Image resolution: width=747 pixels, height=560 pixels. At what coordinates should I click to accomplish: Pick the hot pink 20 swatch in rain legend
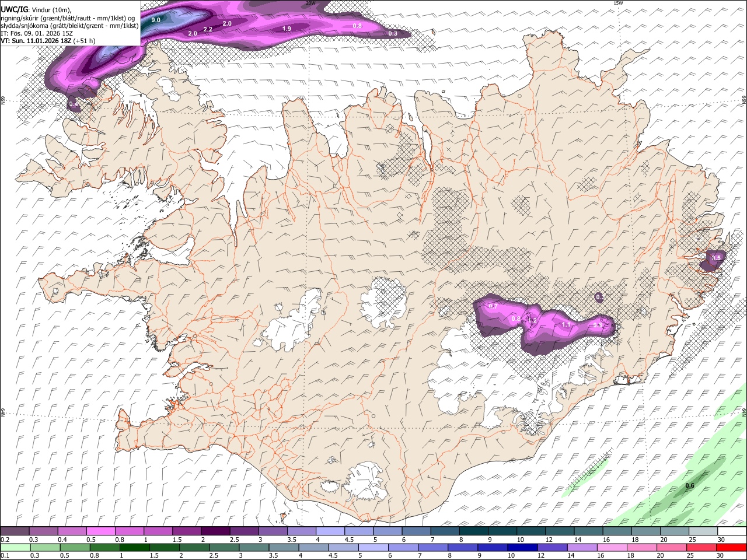click(x=671, y=547)
